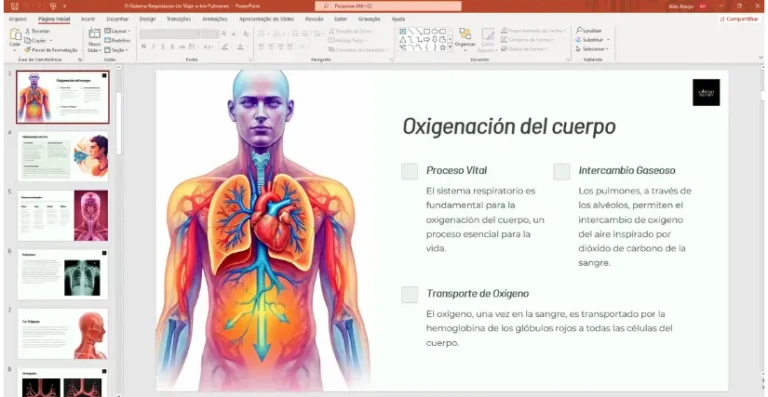
Task: Click the slide thumbnail panel vertical scrollbar
Action: (x=119, y=122)
